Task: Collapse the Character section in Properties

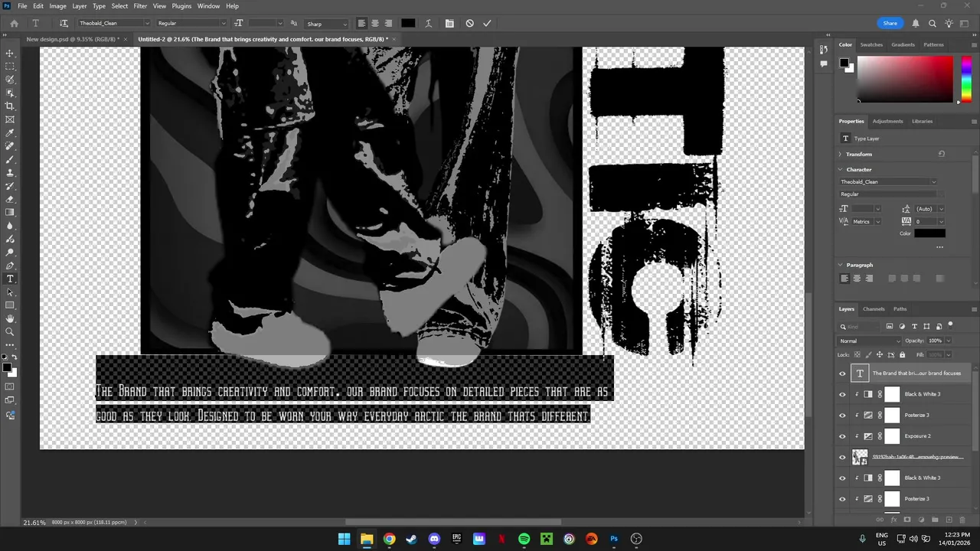Action: pos(840,169)
